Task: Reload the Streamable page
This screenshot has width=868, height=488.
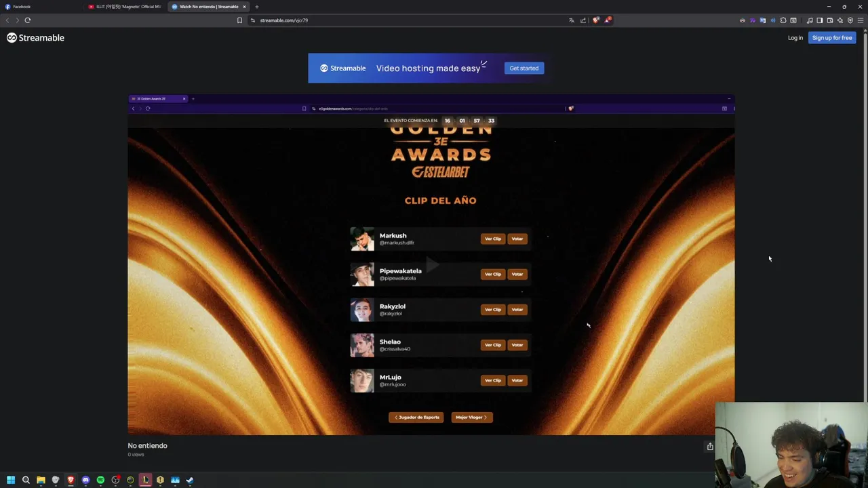Action: coord(28,20)
